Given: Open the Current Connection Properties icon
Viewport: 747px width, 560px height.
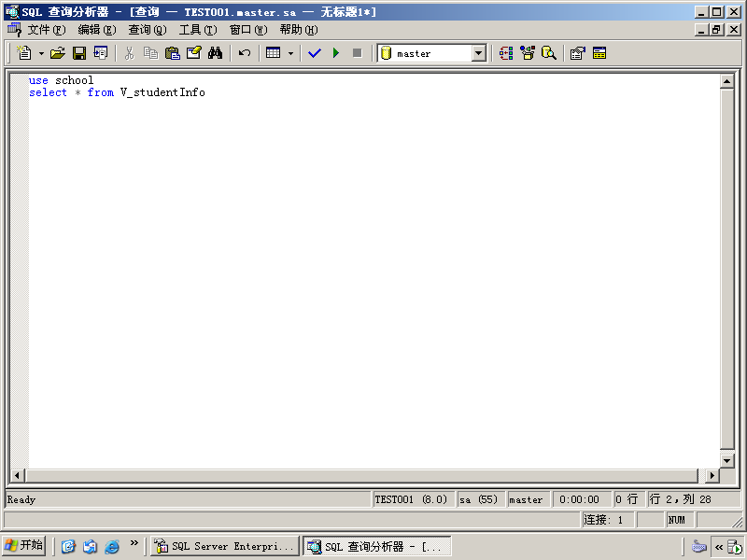Looking at the screenshot, I should click(x=577, y=53).
